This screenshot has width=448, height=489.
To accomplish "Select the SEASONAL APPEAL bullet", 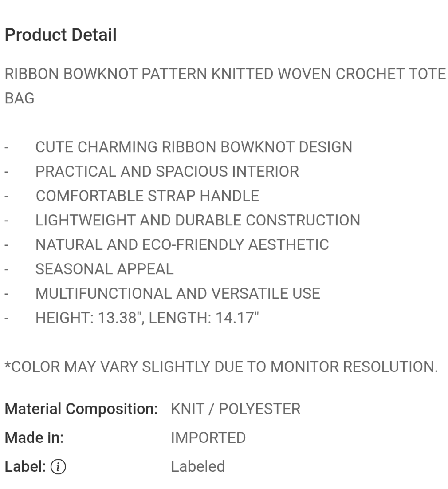I will click(x=104, y=269).
